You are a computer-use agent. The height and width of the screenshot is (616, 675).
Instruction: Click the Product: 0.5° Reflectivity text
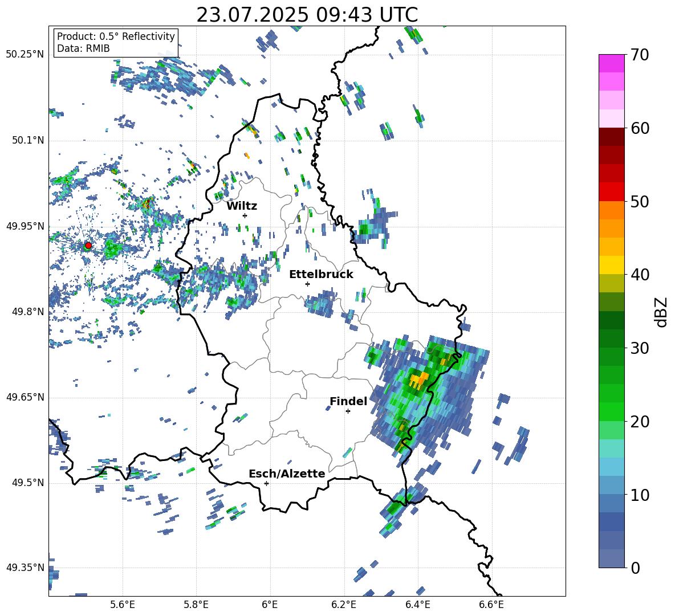point(116,36)
